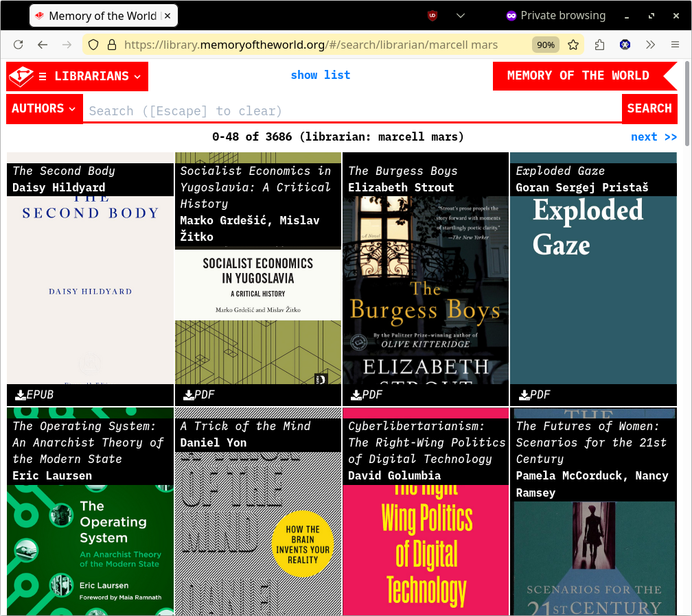Click the browser reload icon

pyautogui.click(x=19, y=45)
